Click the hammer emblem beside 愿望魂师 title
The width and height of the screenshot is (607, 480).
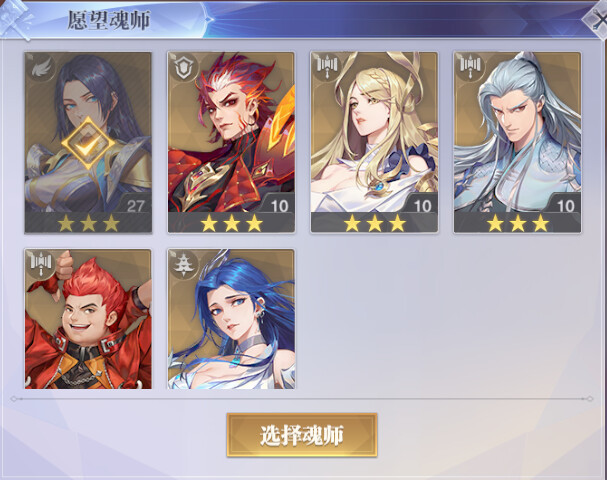[x=15, y=19]
